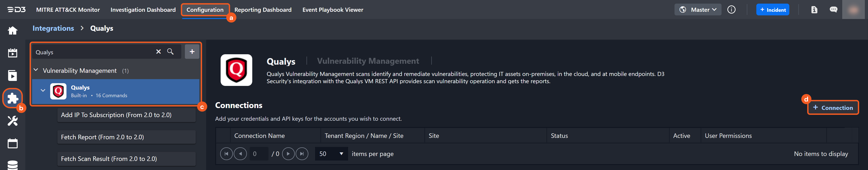Open the 50 items per page dropdown
The height and width of the screenshot is (170, 868).
tap(331, 154)
